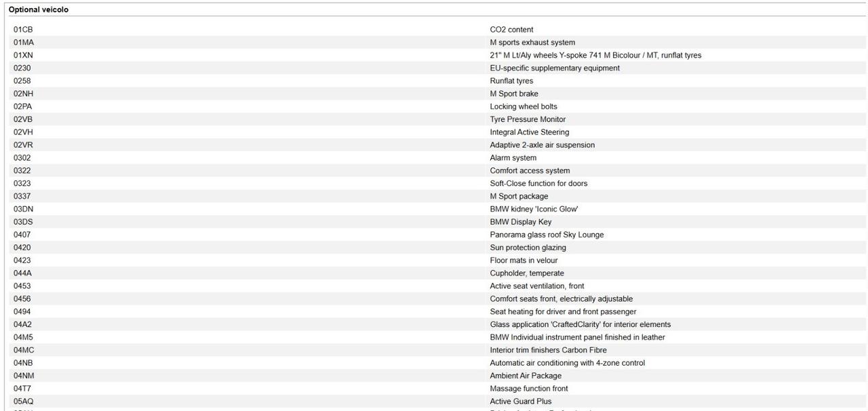Select option code 02PA
Viewport: 868px width, 411px height.
[x=23, y=107]
